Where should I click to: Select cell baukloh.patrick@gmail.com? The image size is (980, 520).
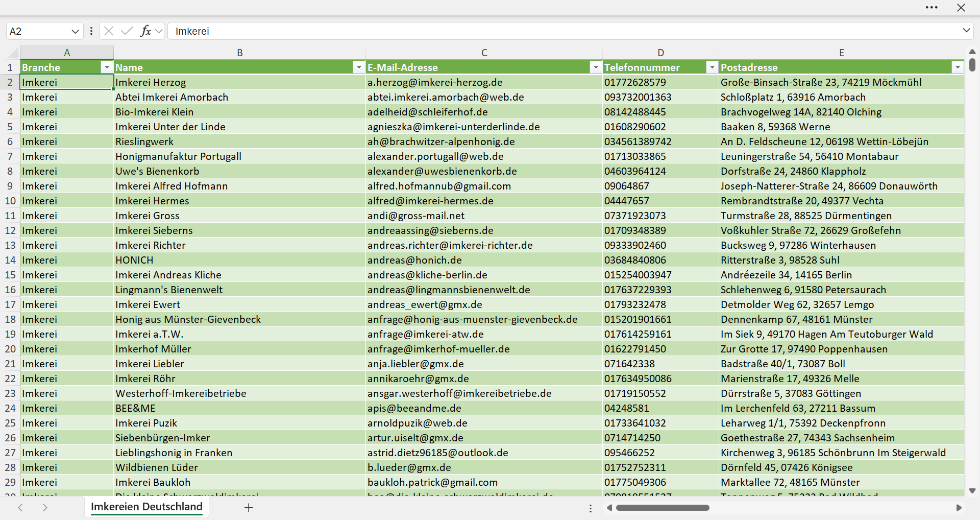point(484,482)
